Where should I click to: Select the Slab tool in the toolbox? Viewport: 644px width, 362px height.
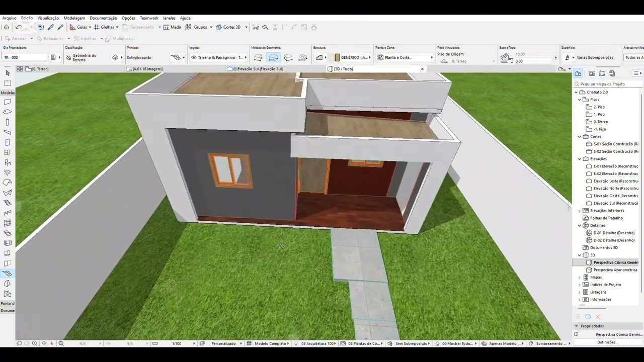(x=8, y=112)
